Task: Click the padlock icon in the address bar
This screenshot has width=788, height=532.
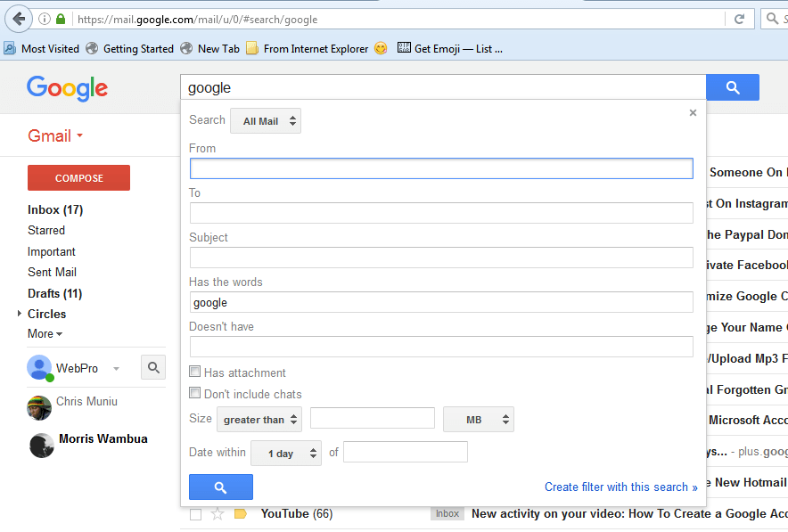Action: point(59,19)
